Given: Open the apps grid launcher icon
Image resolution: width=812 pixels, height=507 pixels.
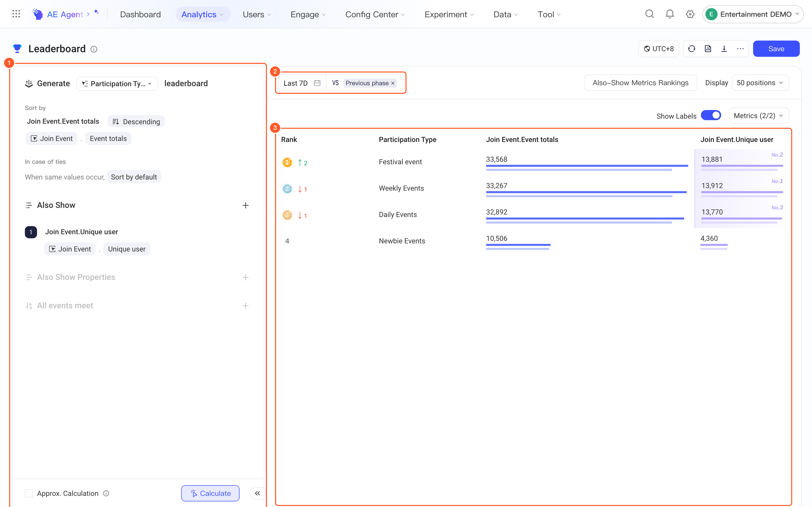Looking at the screenshot, I should click(x=16, y=14).
